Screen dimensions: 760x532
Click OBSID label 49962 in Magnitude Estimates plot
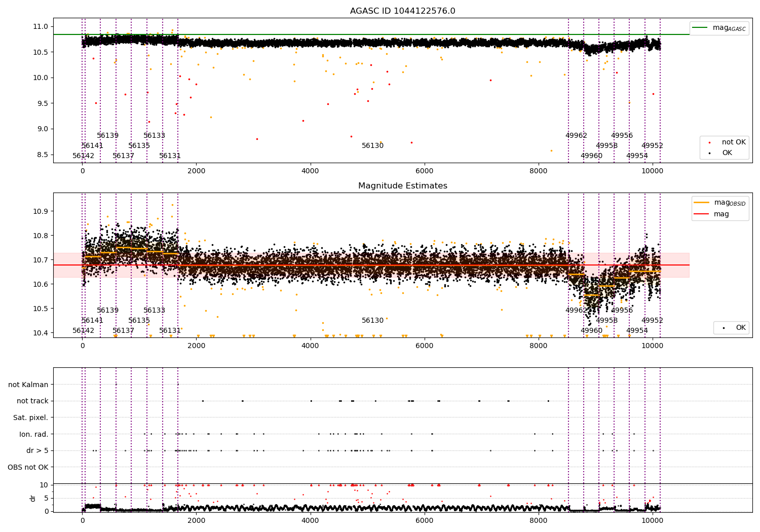(577, 311)
